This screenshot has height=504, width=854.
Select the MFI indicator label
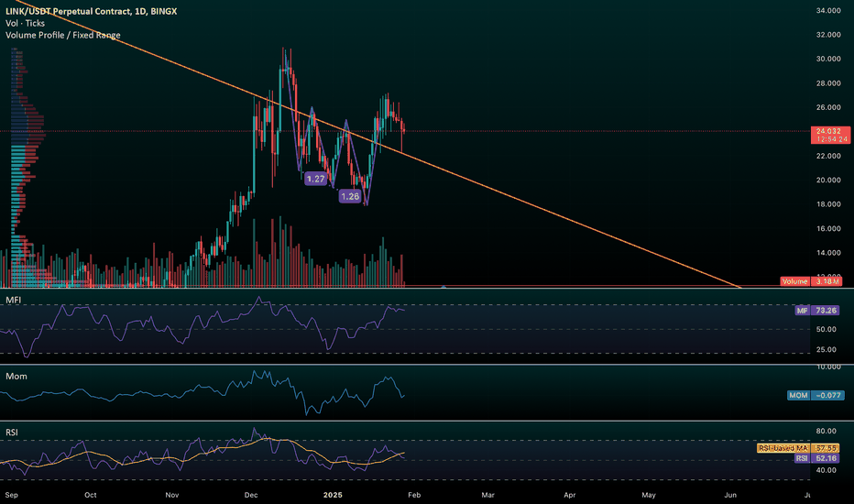(13, 300)
